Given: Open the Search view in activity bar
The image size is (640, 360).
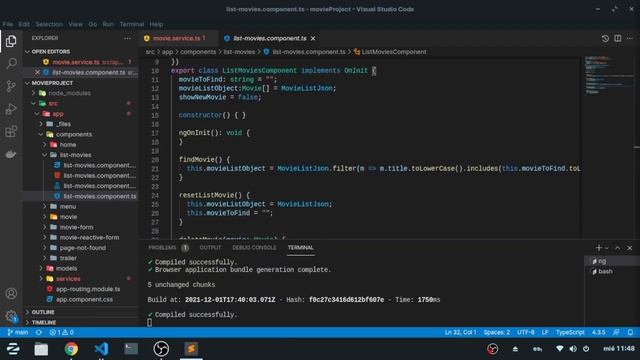Looking at the screenshot, I should click(11, 63).
